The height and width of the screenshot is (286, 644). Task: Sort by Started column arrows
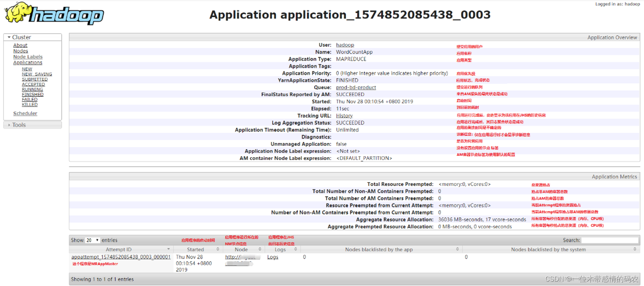(x=218, y=249)
